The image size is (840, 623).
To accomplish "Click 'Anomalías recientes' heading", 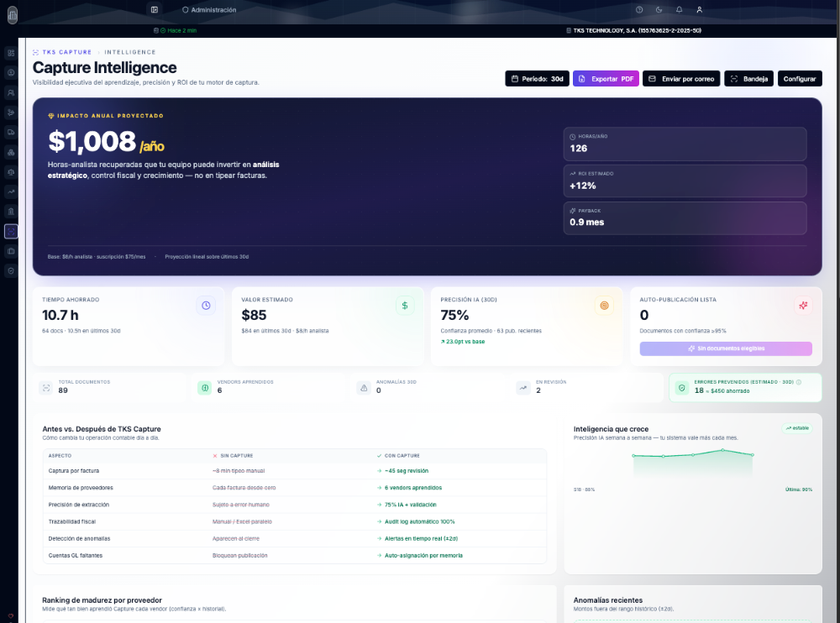I will click(608, 600).
